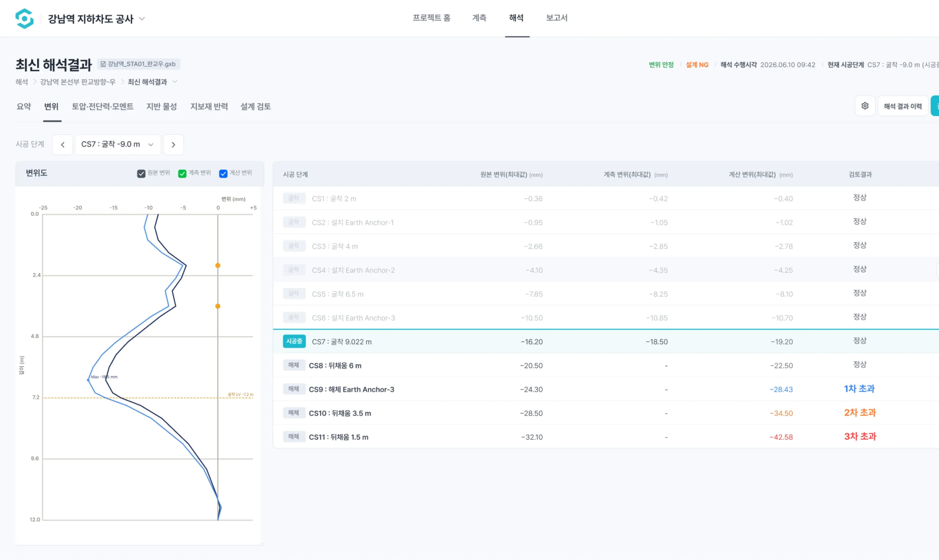Image resolution: width=939 pixels, height=560 pixels.
Task: Select row CS1 : 굴착 2 m
Action: tap(606, 198)
